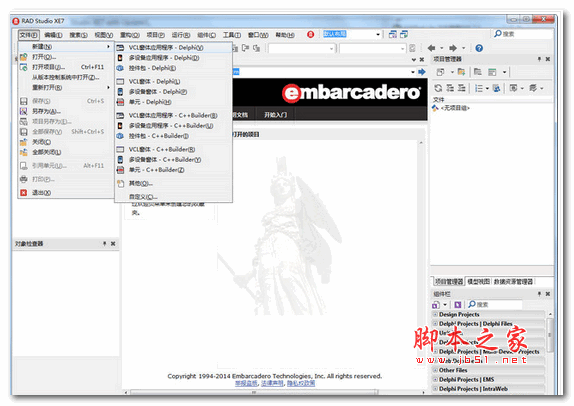
Task: Expand the Design Projects category
Action: point(435,314)
